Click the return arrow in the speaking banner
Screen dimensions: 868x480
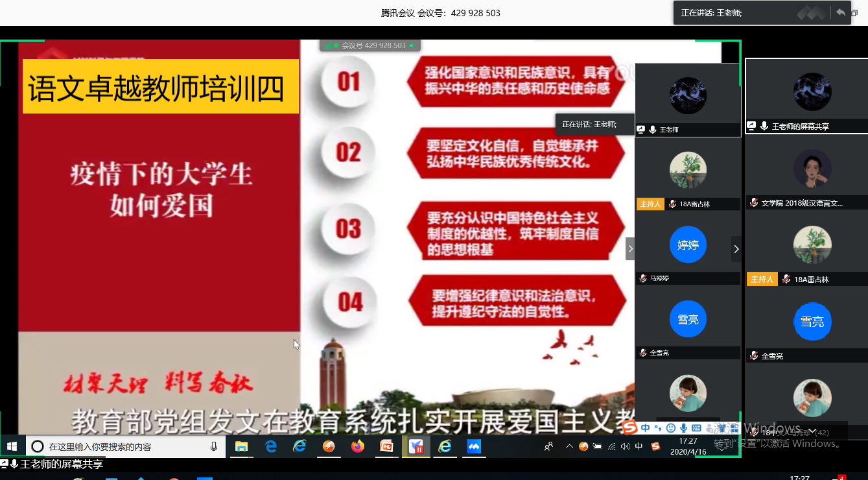click(x=841, y=12)
